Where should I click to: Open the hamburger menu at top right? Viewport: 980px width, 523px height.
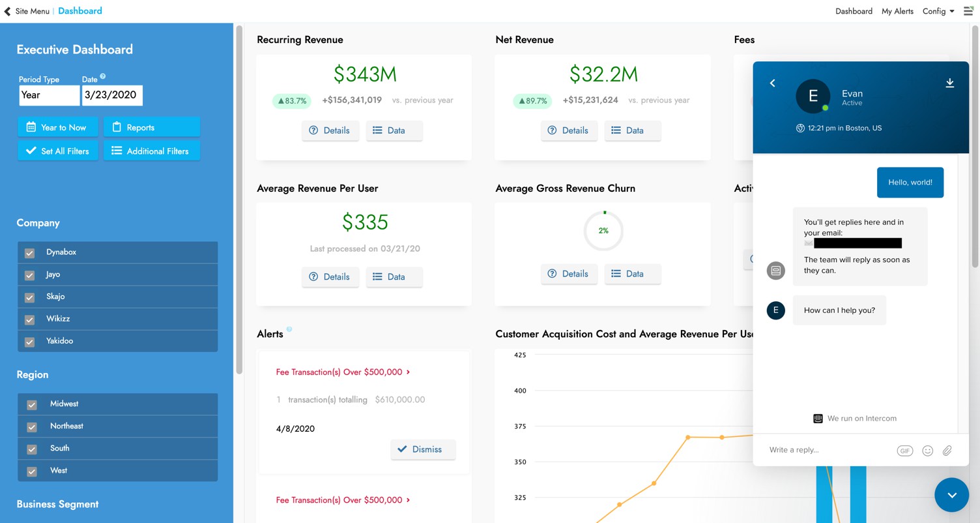tap(968, 11)
